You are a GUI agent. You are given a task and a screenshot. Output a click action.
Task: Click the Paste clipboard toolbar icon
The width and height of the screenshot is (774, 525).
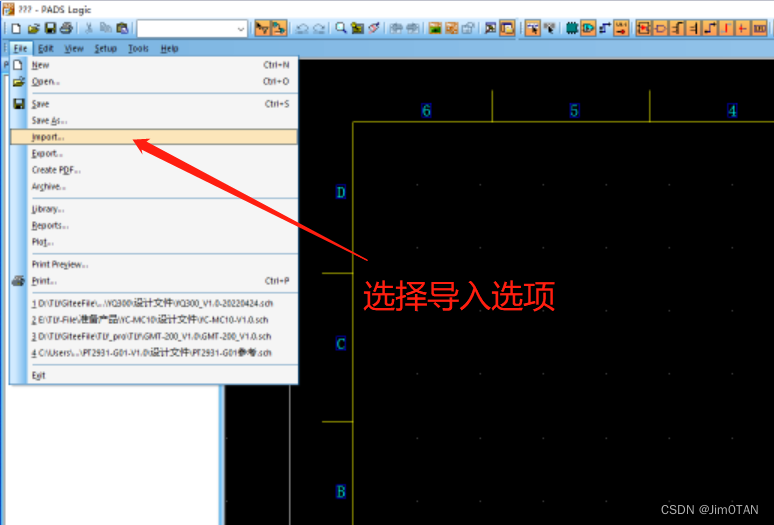point(122,29)
